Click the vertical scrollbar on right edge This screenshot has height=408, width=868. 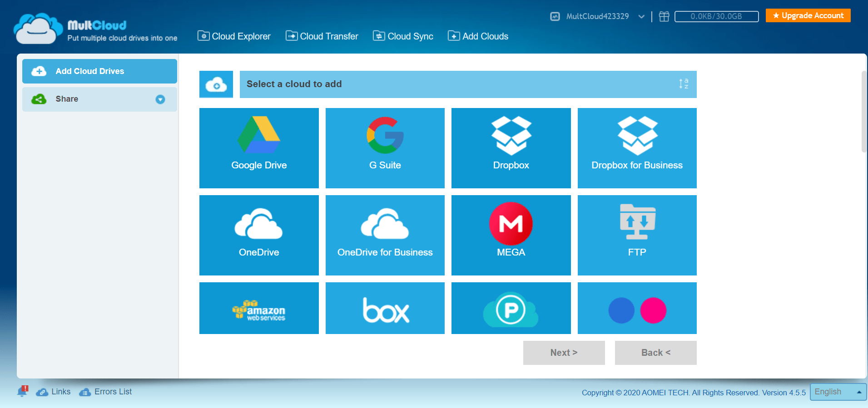click(x=864, y=112)
